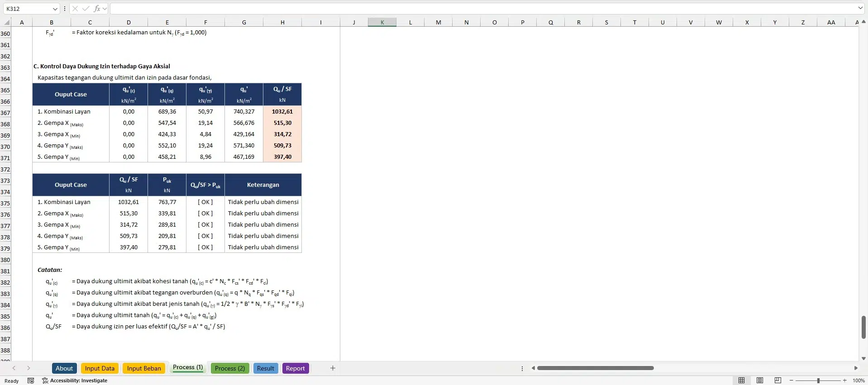
Task: Click the Cancel entry X icon
Action: click(75, 9)
